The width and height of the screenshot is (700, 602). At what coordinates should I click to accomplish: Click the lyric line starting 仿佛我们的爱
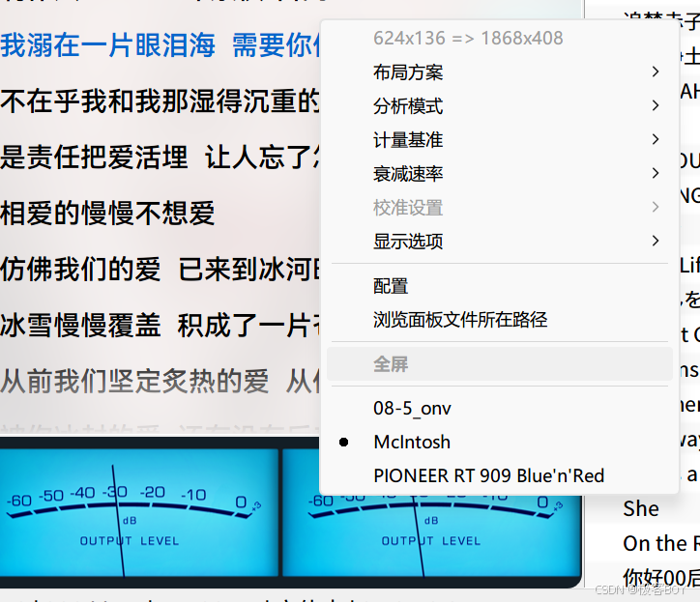tap(160, 269)
